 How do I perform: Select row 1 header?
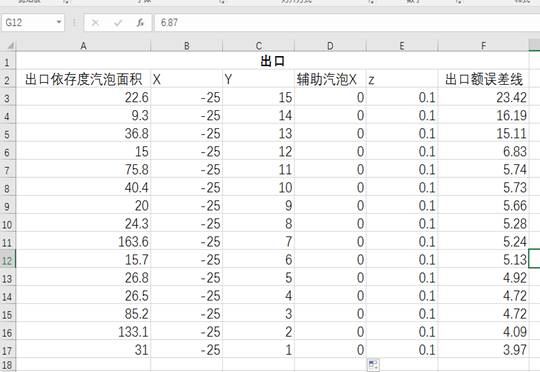pos(8,61)
